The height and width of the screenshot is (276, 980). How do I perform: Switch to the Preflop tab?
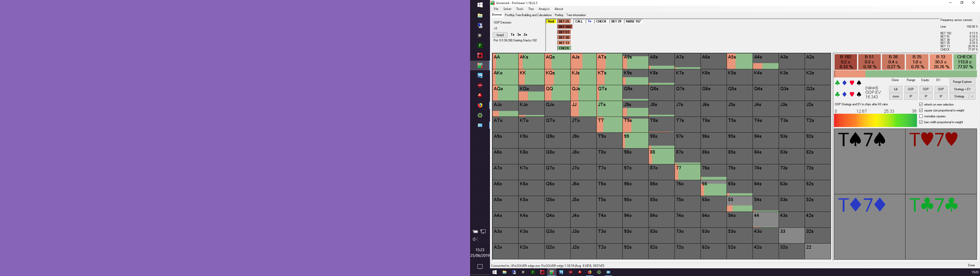point(559,15)
